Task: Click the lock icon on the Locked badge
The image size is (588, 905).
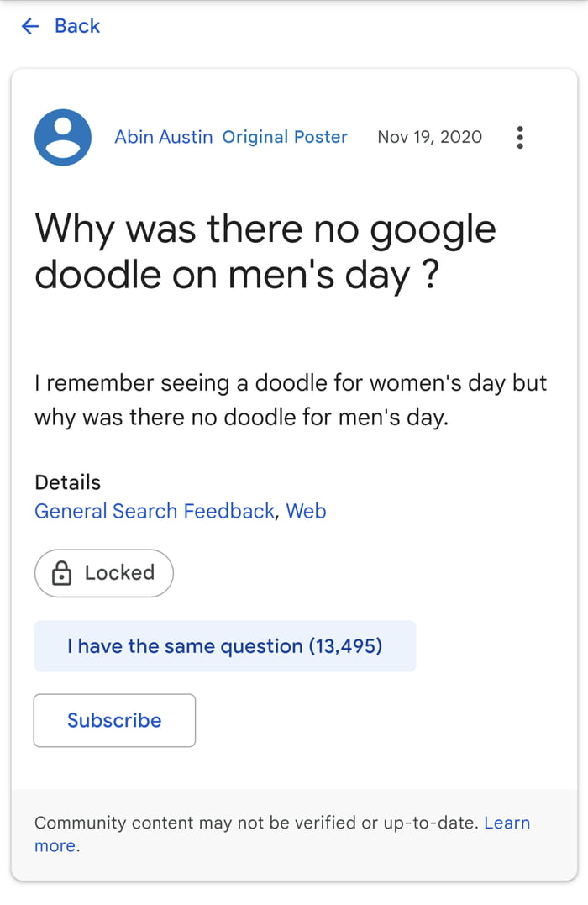Action: pyautogui.click(x=60, y=572)
